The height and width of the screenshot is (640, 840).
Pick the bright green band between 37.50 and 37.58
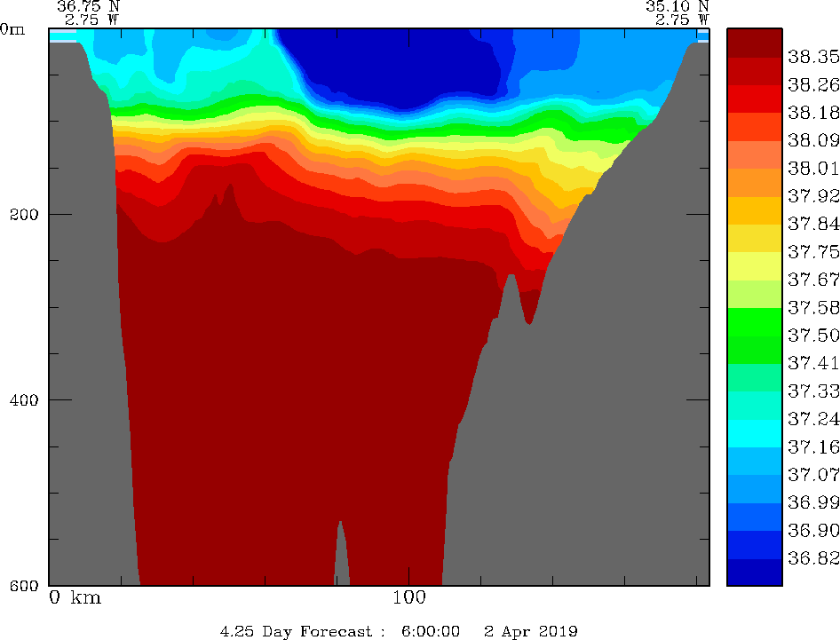click(754, 321)
